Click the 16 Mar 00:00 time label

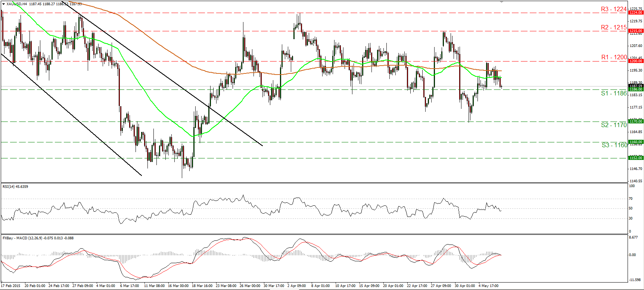178,286
